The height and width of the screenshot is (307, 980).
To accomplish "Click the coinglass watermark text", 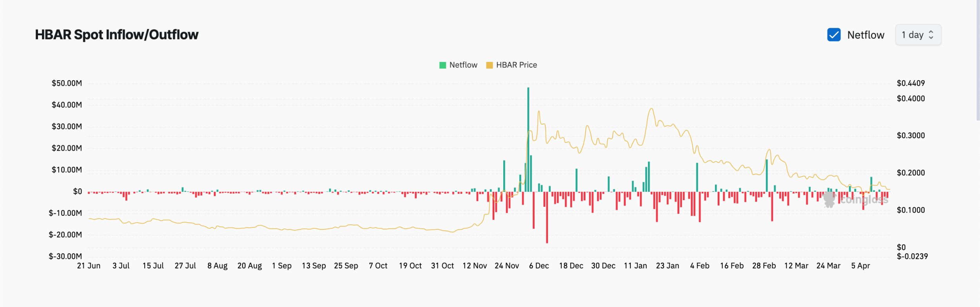I will click(x=864, y=200).
